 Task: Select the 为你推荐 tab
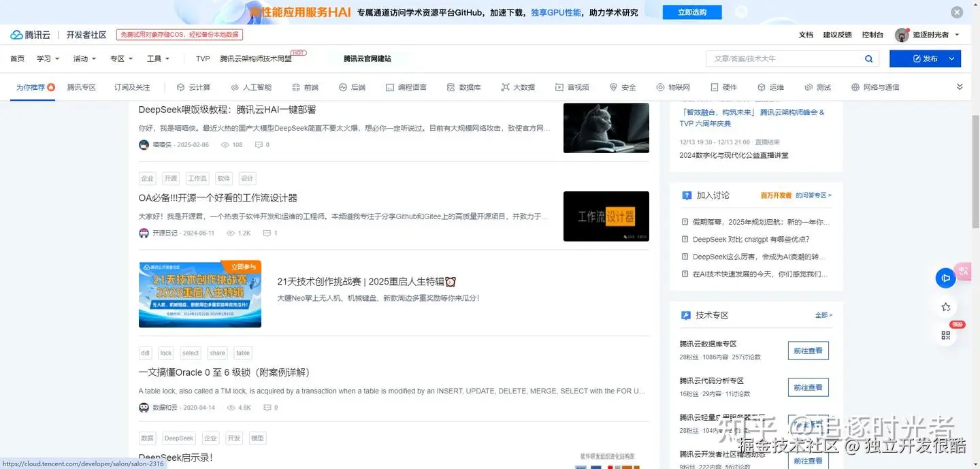(x=35, y=87)
